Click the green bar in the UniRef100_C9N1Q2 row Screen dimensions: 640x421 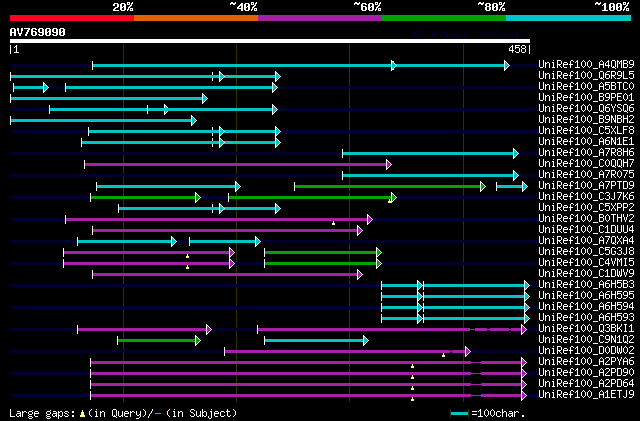pyautogui.click(x=159, y=341)
